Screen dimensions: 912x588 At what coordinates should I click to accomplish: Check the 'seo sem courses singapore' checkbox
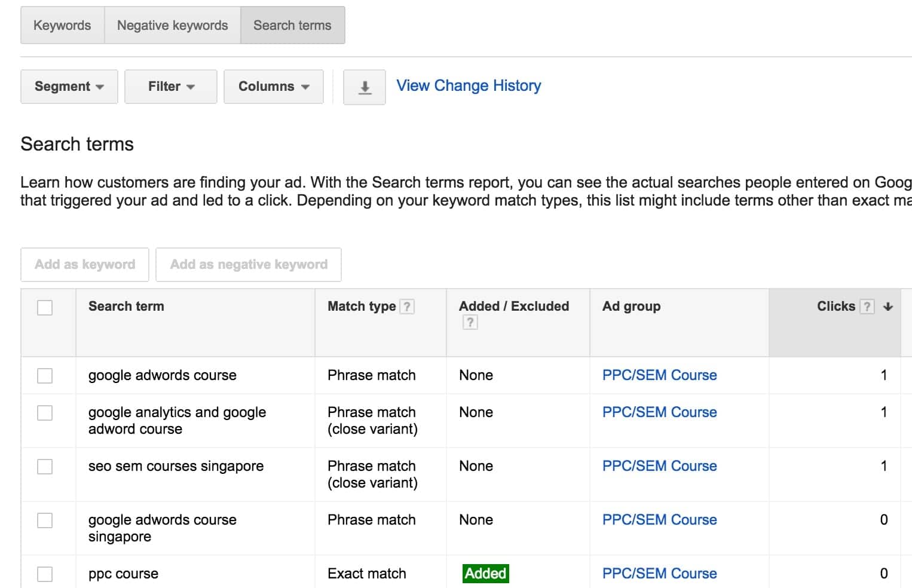(x=45, y=467)
